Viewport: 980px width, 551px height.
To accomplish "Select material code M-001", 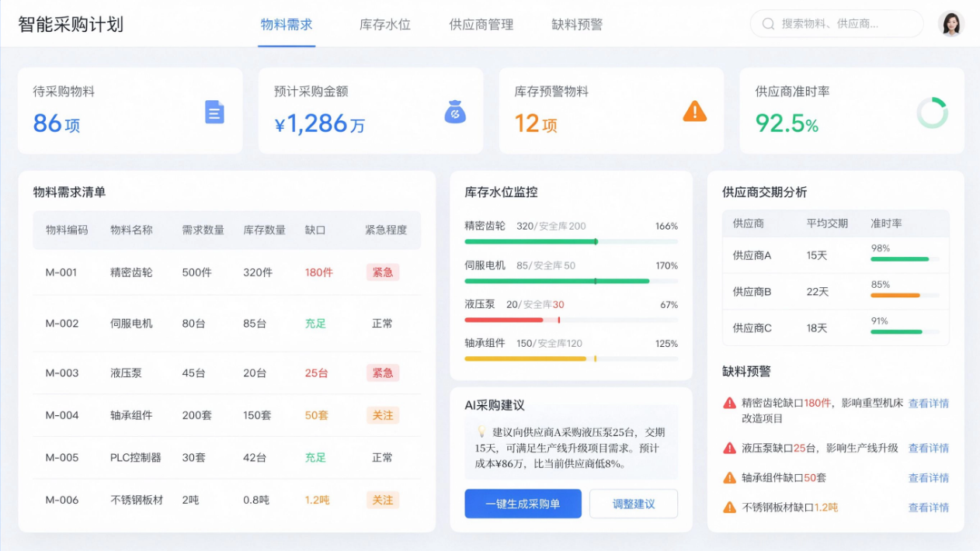I will (62, 272).
